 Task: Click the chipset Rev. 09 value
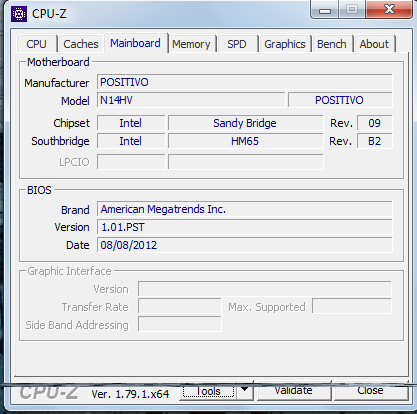tap(375, 123)
